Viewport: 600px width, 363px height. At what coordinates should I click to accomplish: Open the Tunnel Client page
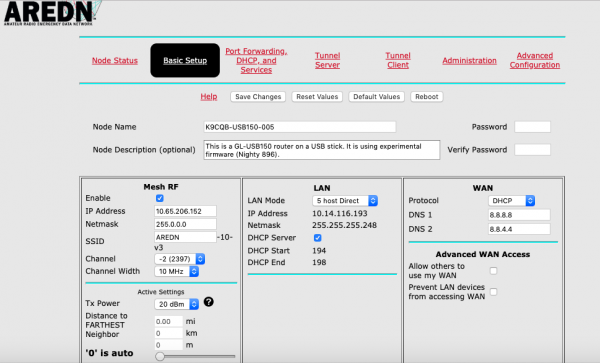[398, 60]
